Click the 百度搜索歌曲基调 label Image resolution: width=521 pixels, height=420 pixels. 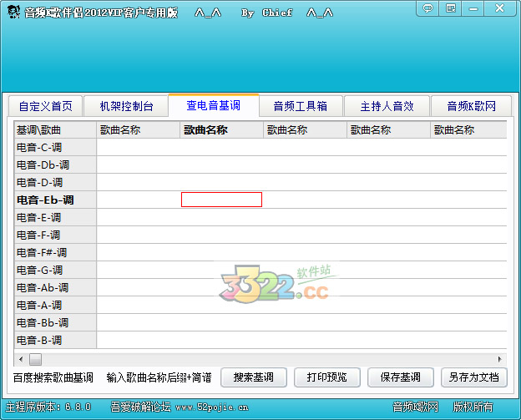coord(53,377)
